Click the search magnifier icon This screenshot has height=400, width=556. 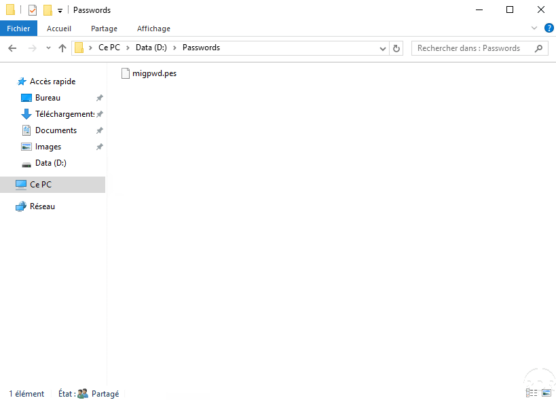pyautogui.click(x=539, y=48)
